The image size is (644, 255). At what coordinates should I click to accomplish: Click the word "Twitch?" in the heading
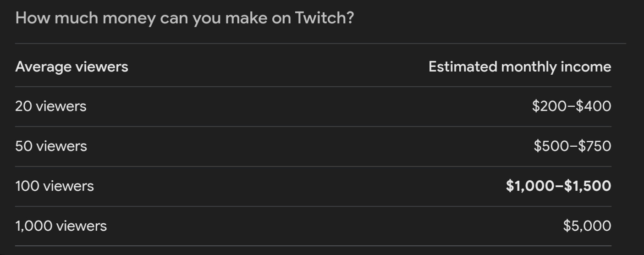click(x=324, y=18)
